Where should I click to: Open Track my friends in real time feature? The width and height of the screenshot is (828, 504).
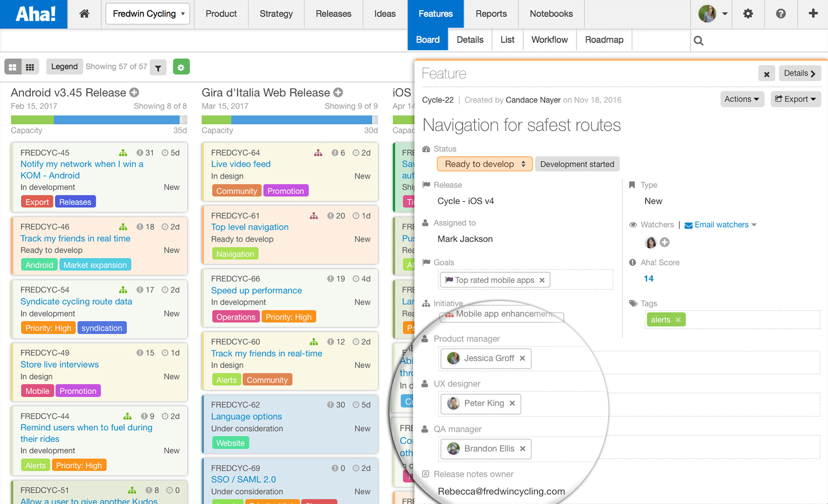pos(75,239)
